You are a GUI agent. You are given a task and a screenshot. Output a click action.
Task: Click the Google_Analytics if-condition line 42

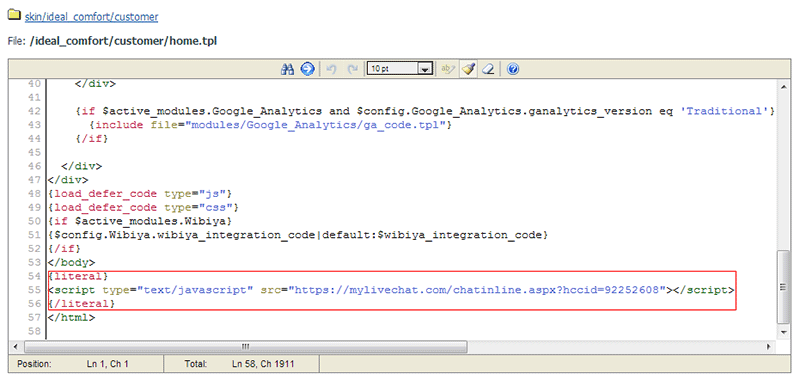[425, 111]
